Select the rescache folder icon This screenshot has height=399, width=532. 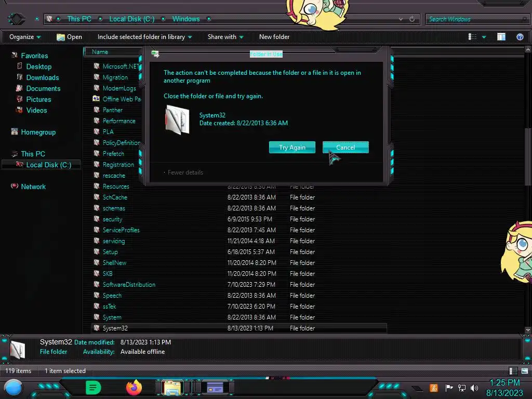pos(96,175)
